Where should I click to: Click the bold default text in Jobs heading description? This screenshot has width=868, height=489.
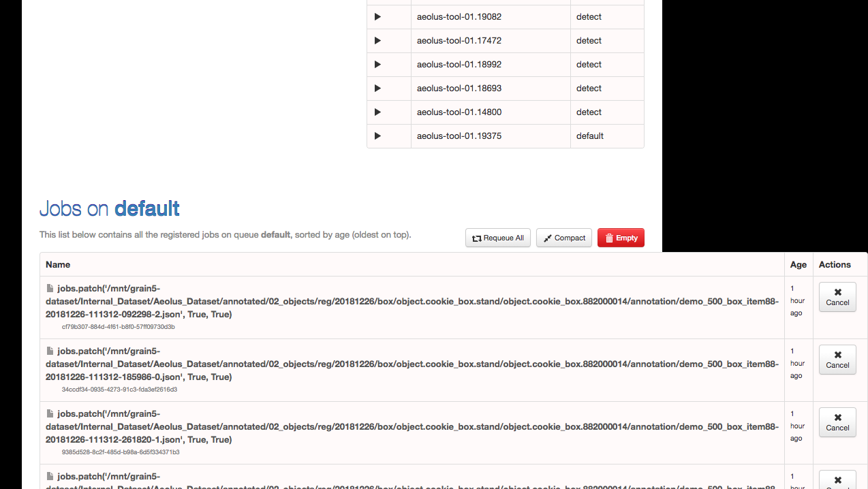(x=275, y=234)
